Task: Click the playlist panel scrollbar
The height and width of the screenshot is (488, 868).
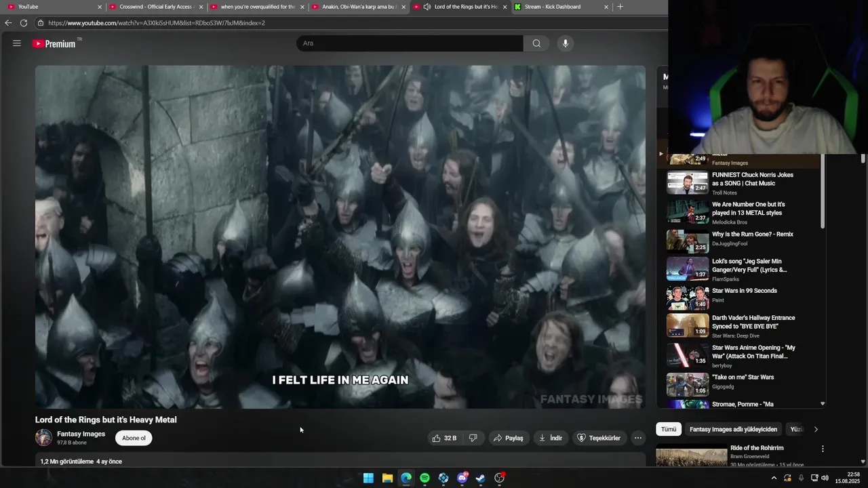Action: click(x=823, y=192)
